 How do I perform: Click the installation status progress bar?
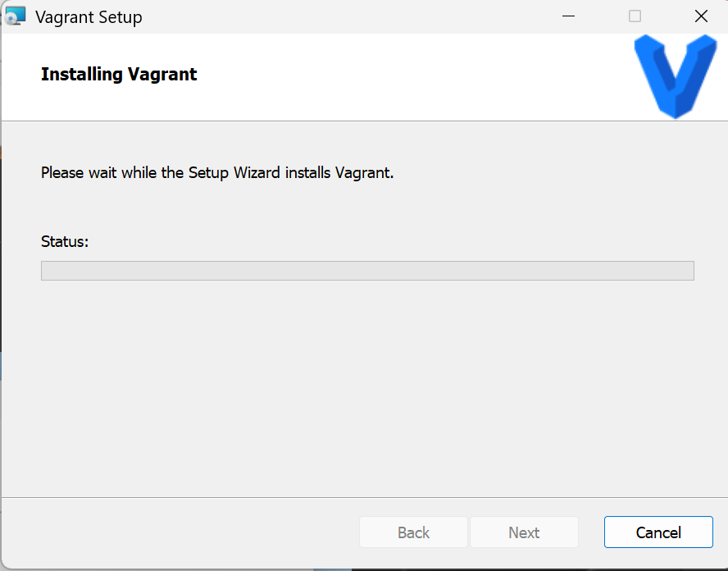(x=367, y=271)
